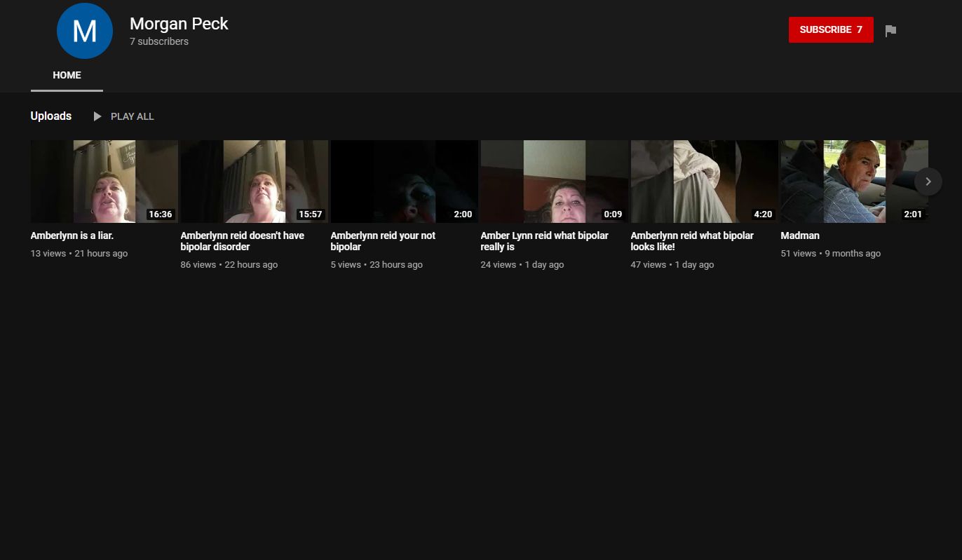Screen dimensions: 962x560
Task: Click the PLAY ALL link
Action: [133, 116]
